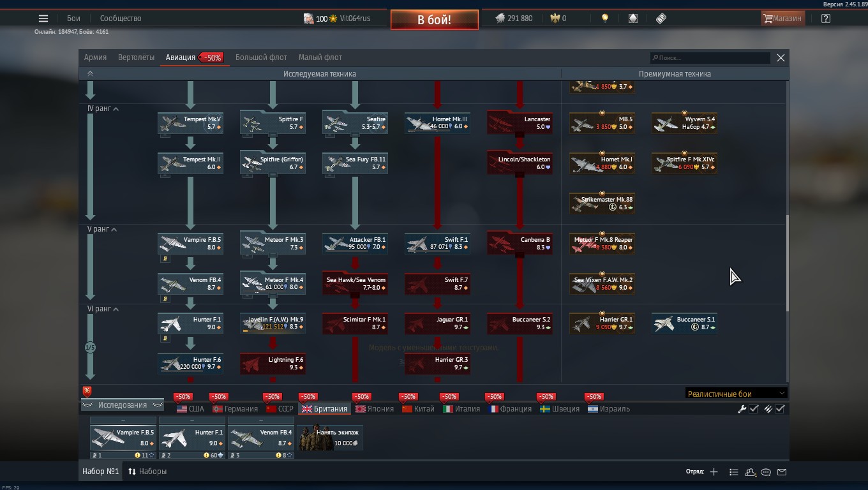Select the Япония nation tab
This screenshot has width=868, height=490.
pos(375,409)
